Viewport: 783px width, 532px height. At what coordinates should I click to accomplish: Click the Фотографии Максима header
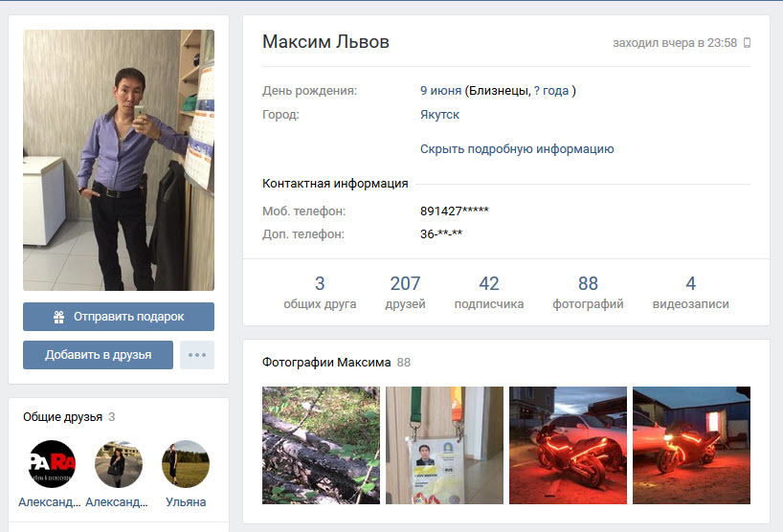click(326, 363)
